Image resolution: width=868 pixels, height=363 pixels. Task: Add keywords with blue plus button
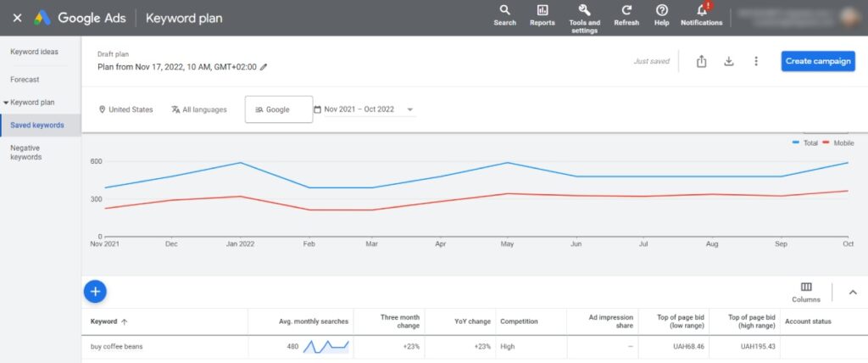95,292
